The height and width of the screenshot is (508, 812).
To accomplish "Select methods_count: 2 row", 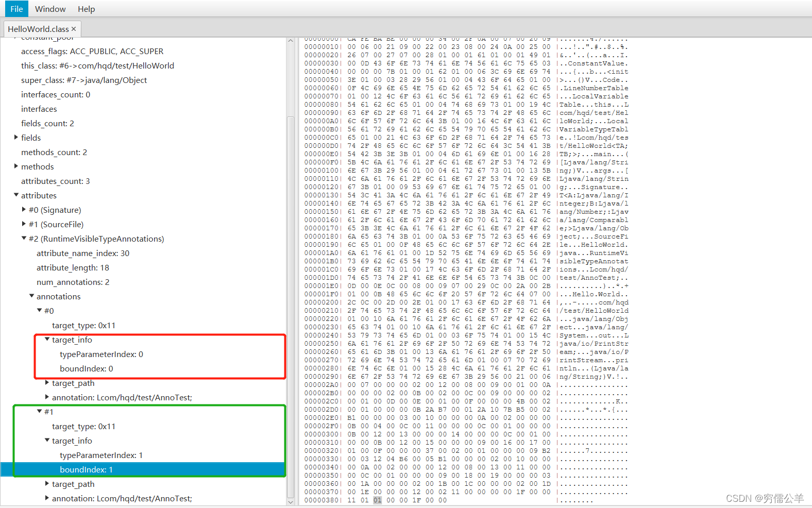I will pyautogui.click(x=54, y=152).
